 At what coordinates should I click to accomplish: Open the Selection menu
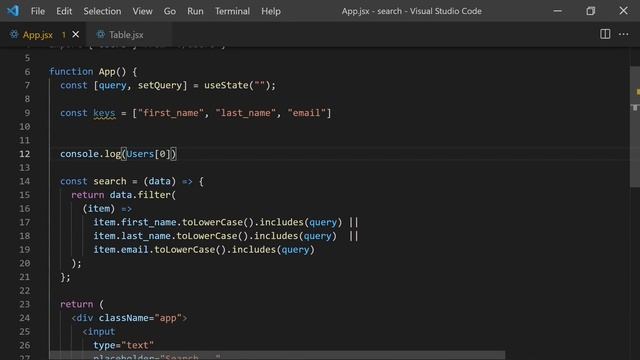tap(102, 11)
